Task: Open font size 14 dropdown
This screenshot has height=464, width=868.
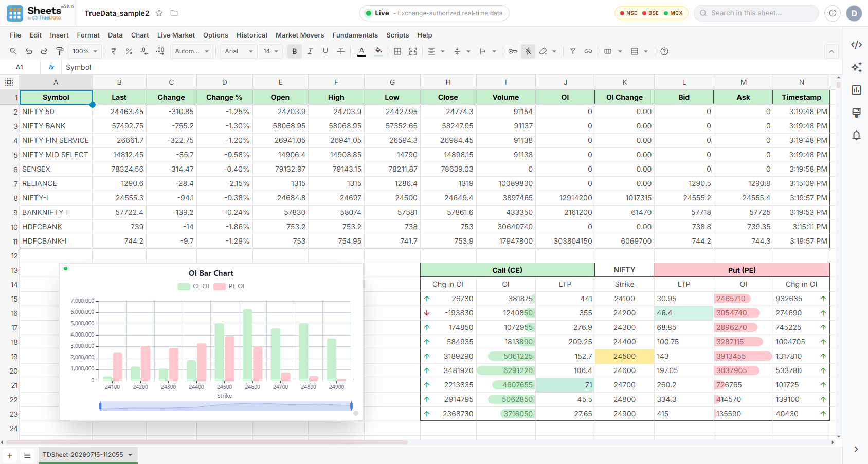Action: pyautogui.click(x=271, y=51)
